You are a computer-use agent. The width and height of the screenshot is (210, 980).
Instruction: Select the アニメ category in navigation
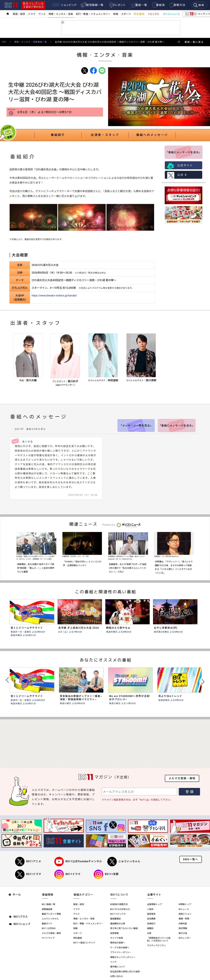click(42, 14)
